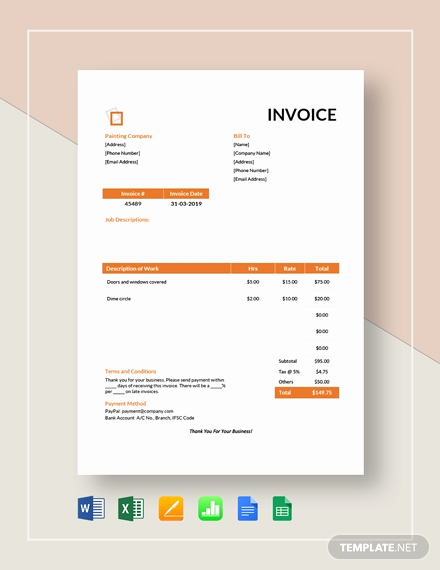Click the Subtotal value $95.00
Screen dimensions: 440x570
322,361
